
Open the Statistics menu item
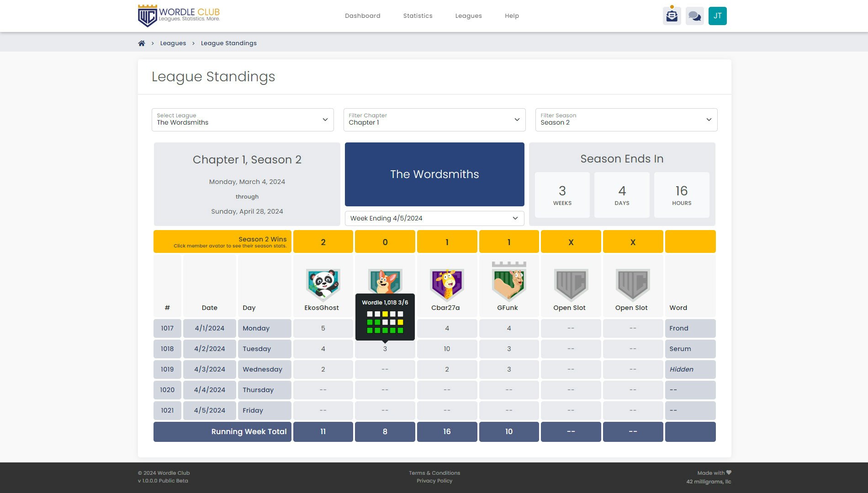coord(418,16)
